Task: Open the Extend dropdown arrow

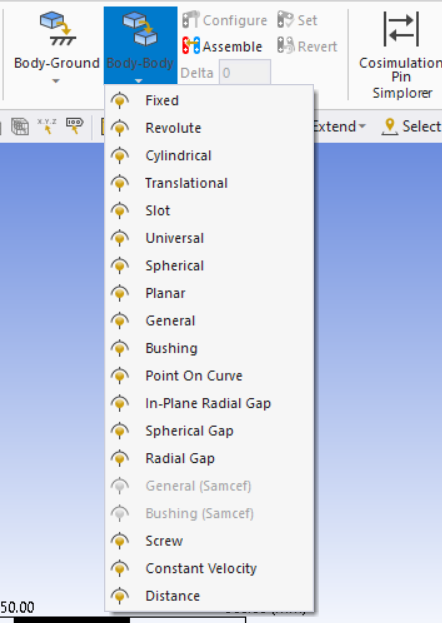Action: pyautogui.click(x=362, y=127)
